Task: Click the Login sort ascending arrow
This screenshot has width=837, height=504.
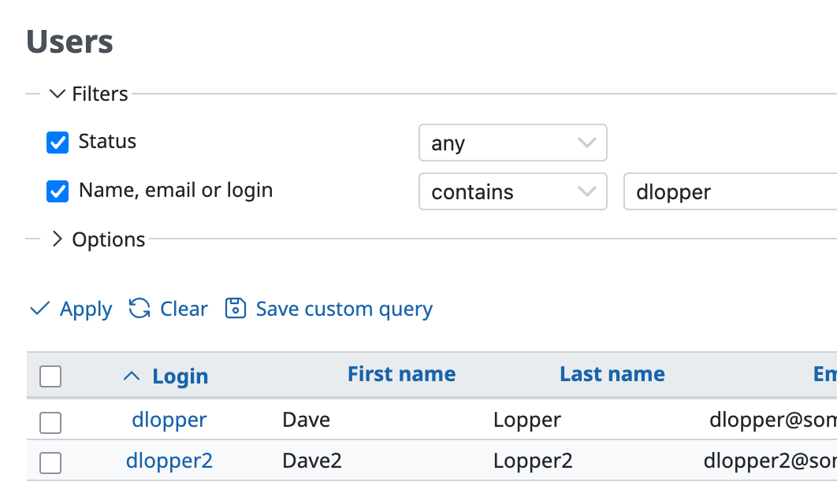Action: pyautogui.click(x=132, y=376)
